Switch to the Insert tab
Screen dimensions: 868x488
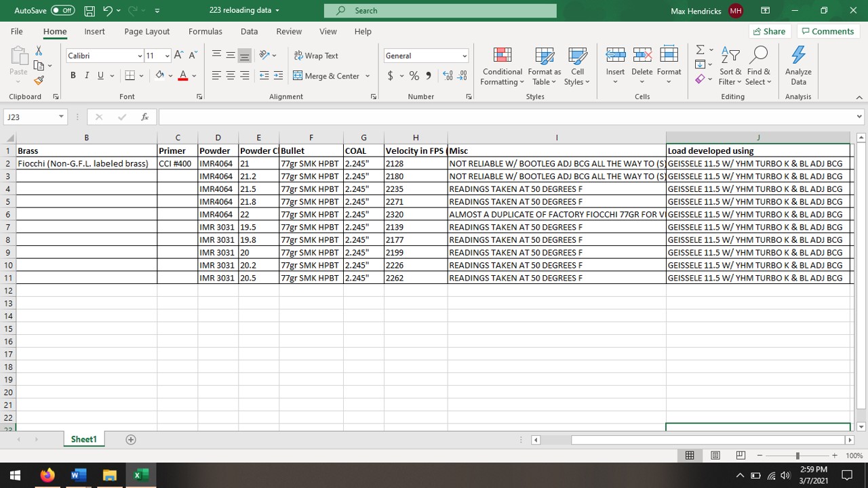pos(94,31)
